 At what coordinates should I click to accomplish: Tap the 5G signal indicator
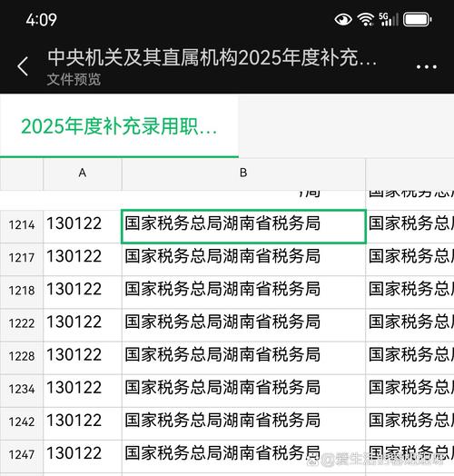(x=389, y=20)
